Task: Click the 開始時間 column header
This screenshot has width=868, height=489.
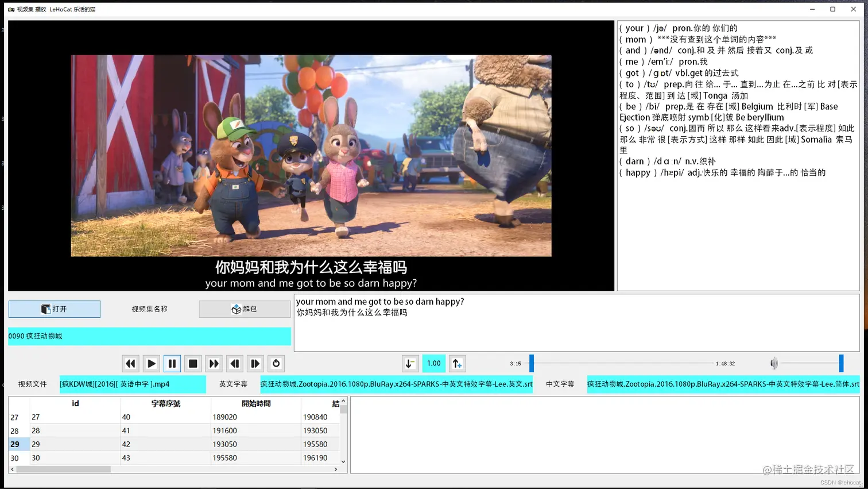Action: pyautogui.click(x=256, y=403)
